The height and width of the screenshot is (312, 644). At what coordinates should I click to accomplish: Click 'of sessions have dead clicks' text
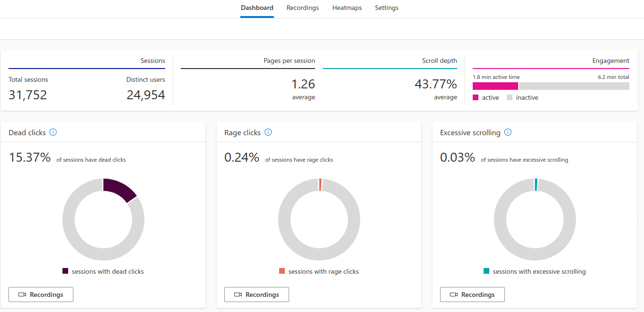tap(91, 160)
